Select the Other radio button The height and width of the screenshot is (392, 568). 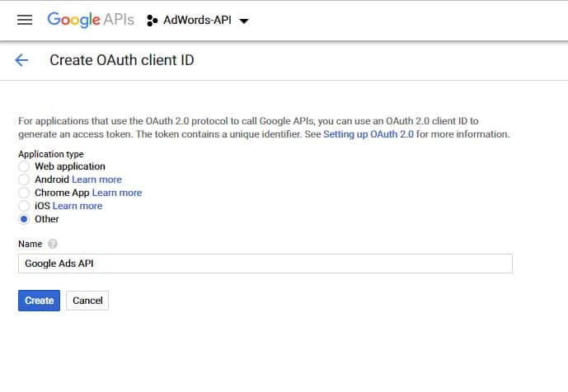coord(24,219)
